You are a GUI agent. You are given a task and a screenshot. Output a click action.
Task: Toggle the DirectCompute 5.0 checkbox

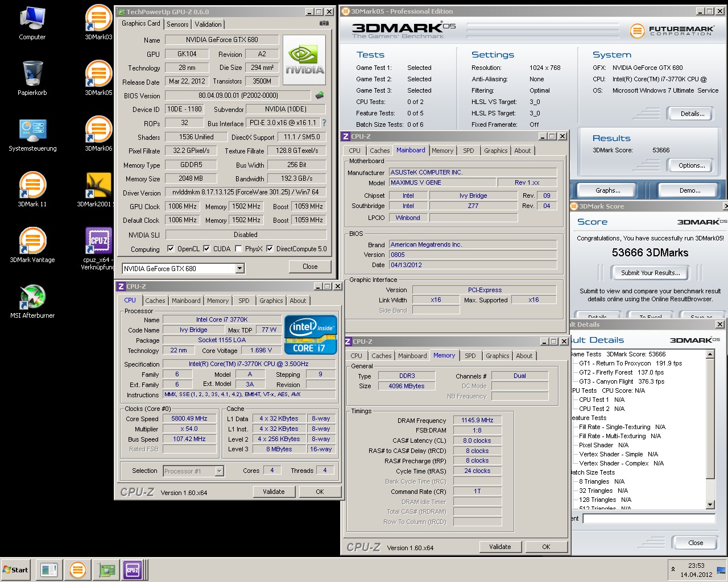(270, 248)
